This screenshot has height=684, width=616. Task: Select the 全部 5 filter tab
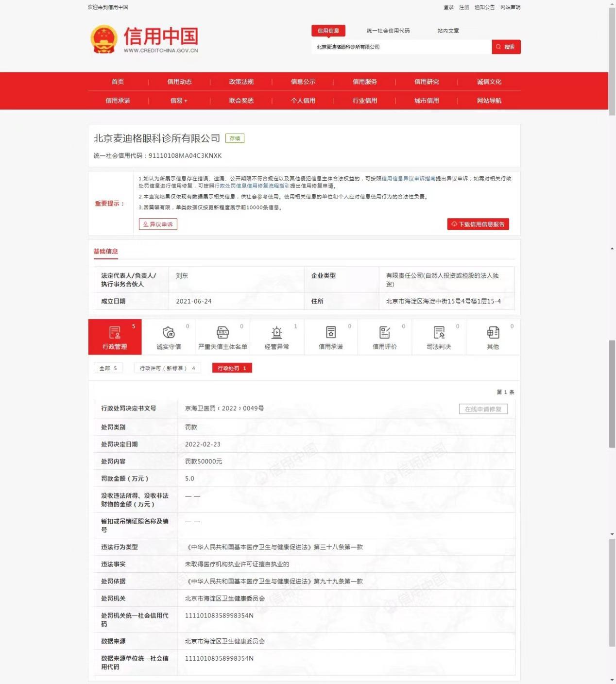pyautogui.click(x=108, y=368)
